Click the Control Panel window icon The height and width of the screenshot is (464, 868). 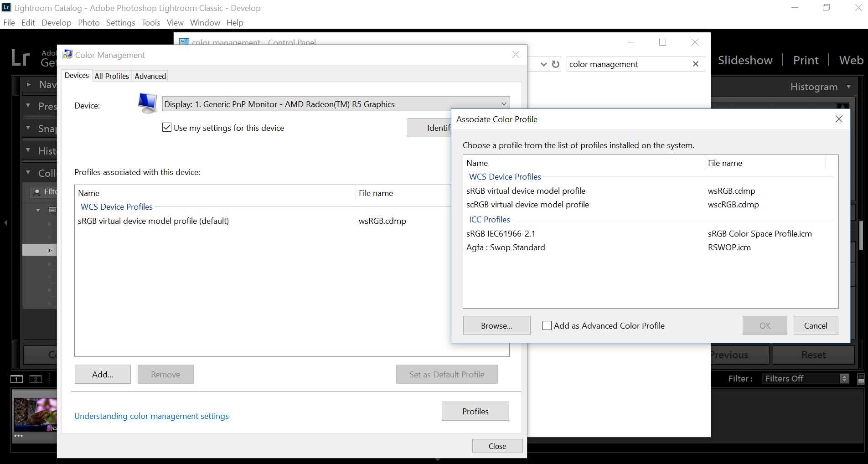point(184,42)
